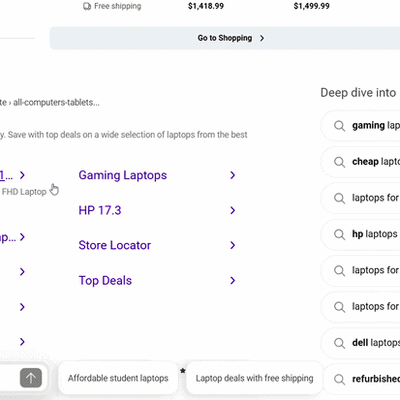Click the upward arrow submit button
Image resolution: width=400 pixels, height=400 pixels.
click(x=31, y=378)
